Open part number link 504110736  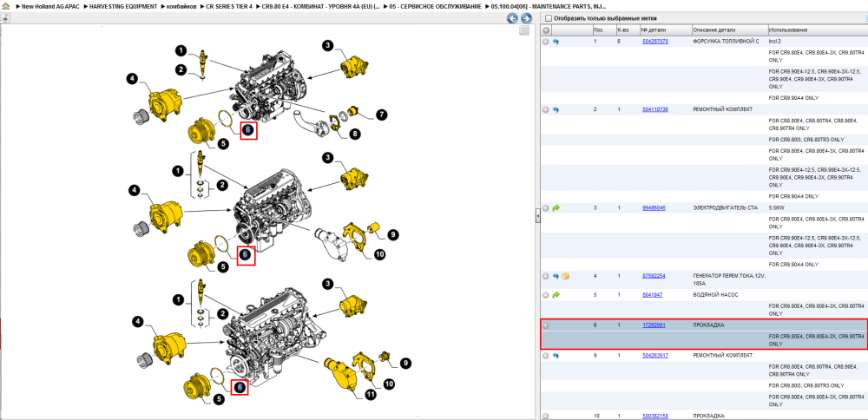pos(654,109)
